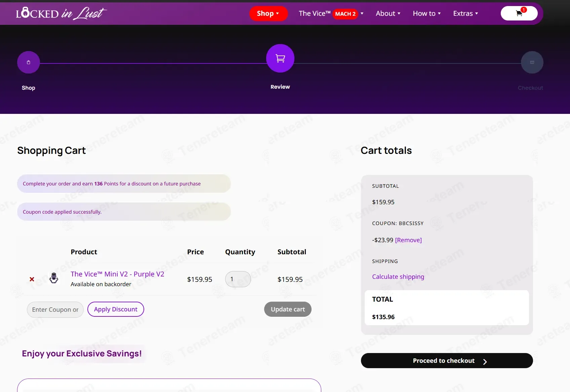Open the Locked in Lust logo homepage
Screen dimensions: 570x392
click(x=61, y=13)
